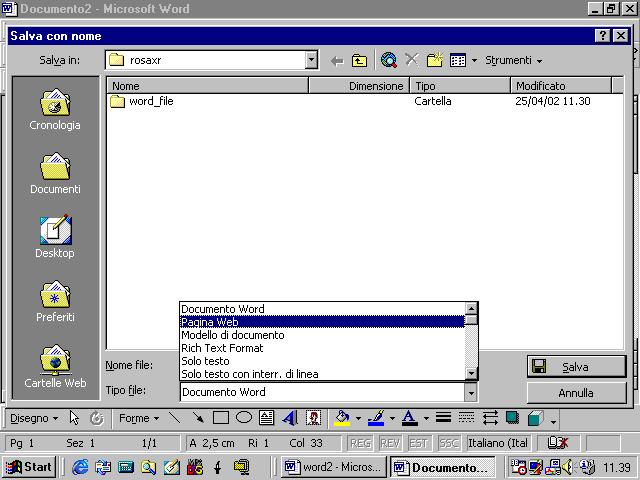Choose Solo testo con interr. di linea

coord(322,374)
